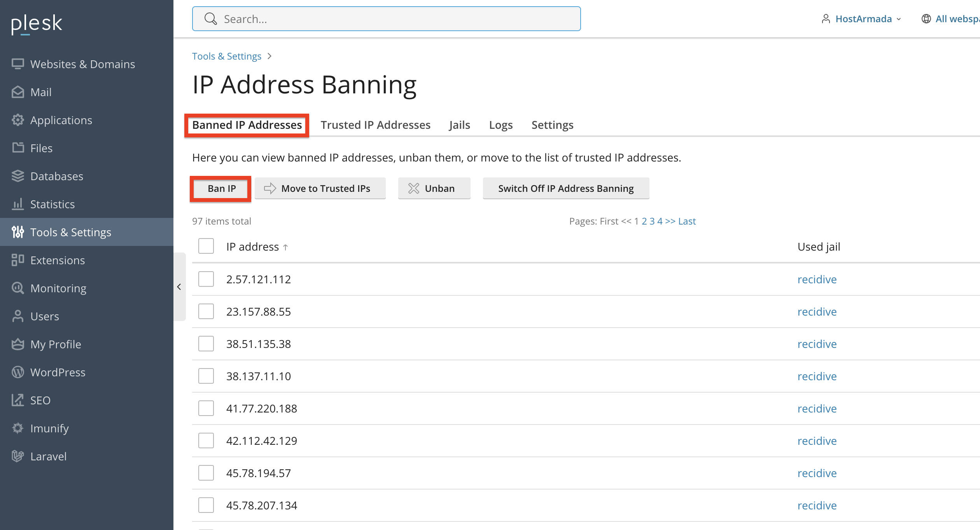This screenshot has height=530, width=980.
Task: Click the Users person icon
Action: [x=18, y=316]
